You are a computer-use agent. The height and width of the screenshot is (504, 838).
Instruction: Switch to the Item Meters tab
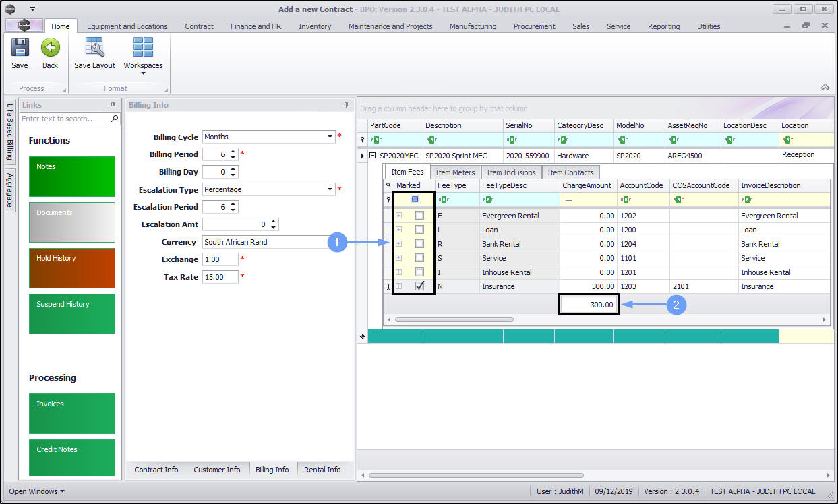click(454, 172)
